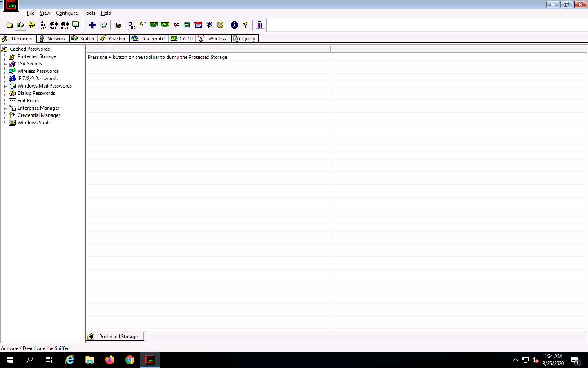Click the CHALL SPOOF NTLM toolbar icon
588x368 pixels.
point(65,25)
